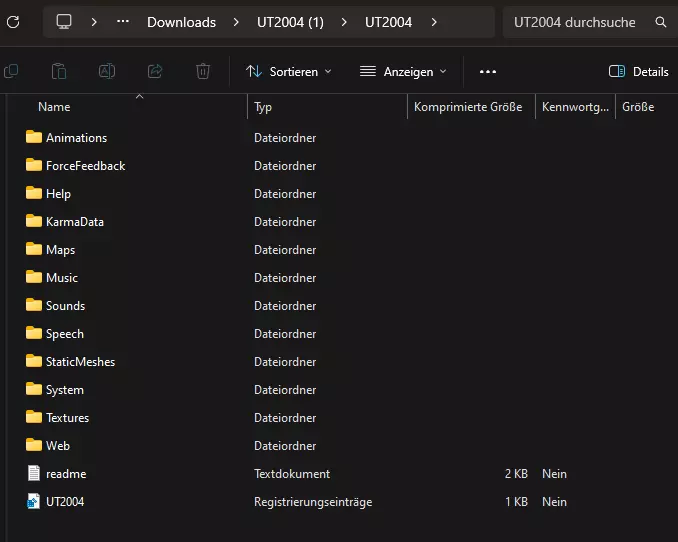This screenshot has height=542, width=678.
Task: Navigate to Downloads in breadcrumb
Action: pyautogui.click(x=181, y=22)
